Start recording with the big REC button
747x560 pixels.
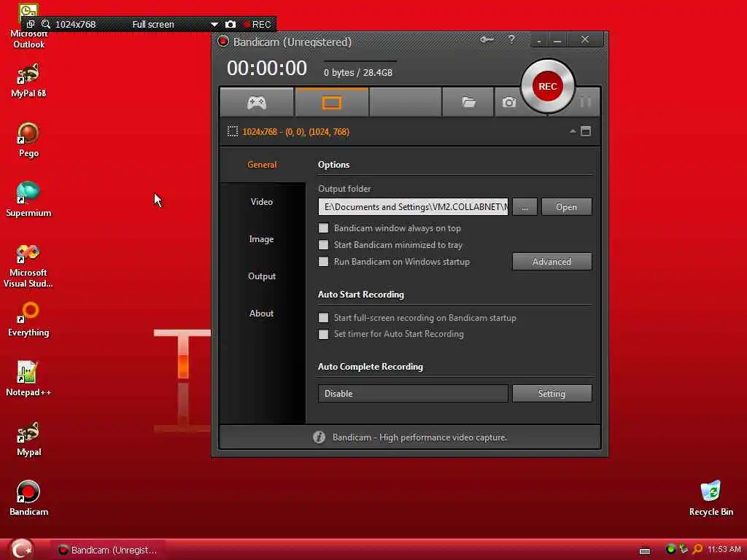click(x=547, y=86)
